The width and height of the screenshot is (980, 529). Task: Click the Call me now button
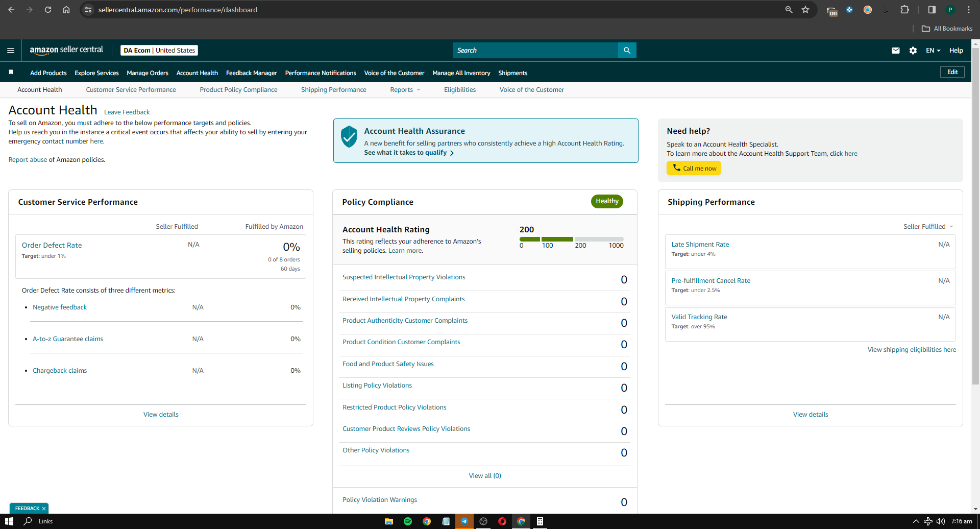(x=694, y=168)
